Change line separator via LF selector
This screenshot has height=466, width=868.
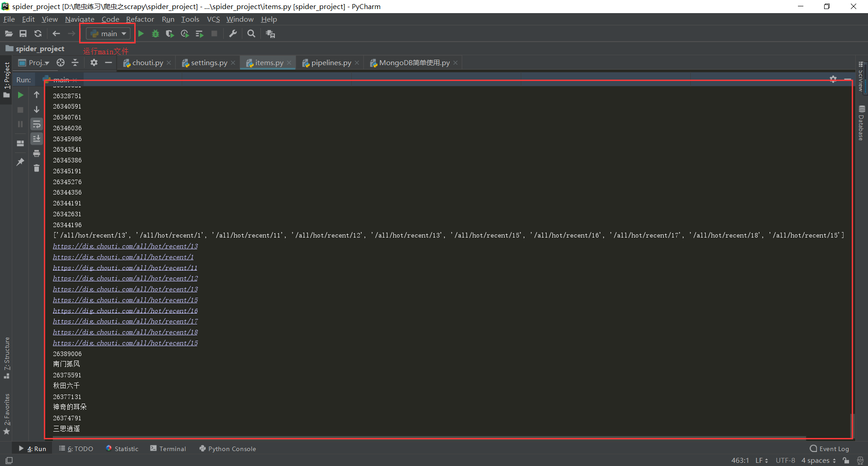[x=762, y=461]
